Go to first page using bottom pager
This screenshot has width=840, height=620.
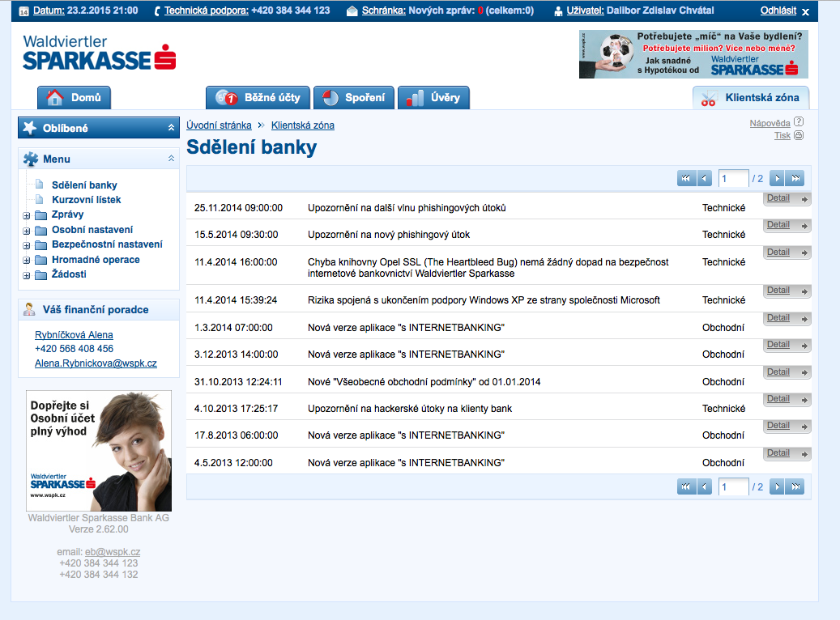pos(686,486)
